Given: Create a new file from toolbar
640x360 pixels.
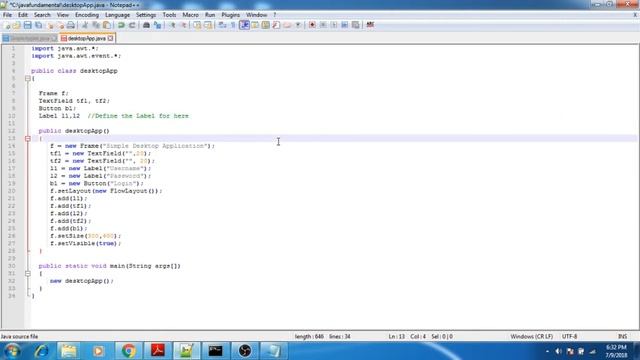Looking at the screenshot, I should tap(7, 25).
